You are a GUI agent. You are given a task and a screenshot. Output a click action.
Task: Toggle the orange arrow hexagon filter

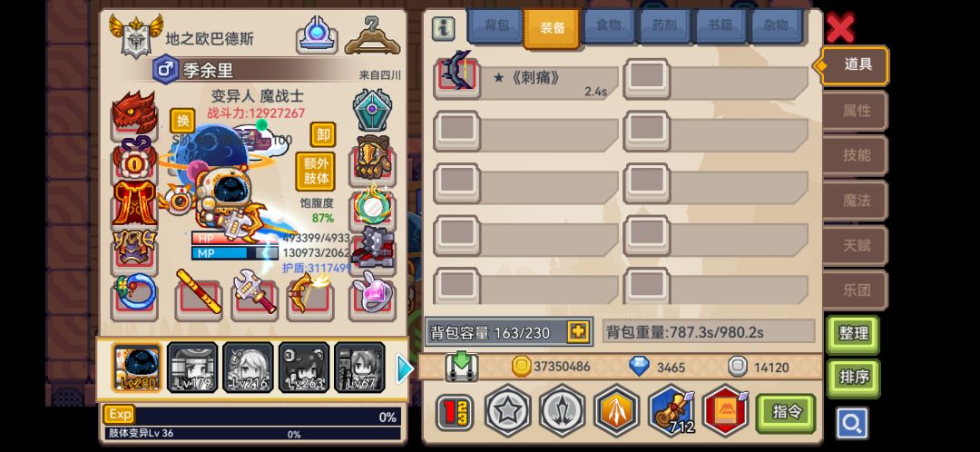click(x=617, y=411)
